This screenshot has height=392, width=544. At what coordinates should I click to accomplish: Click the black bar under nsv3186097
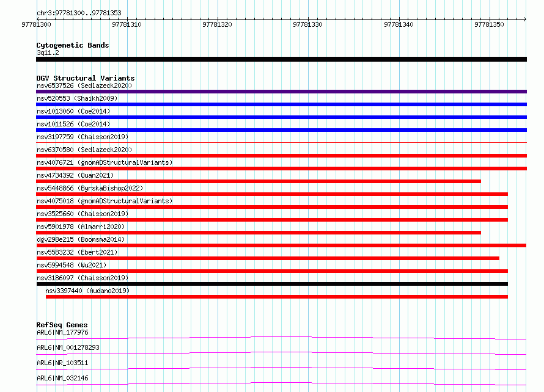click(272, 284)
